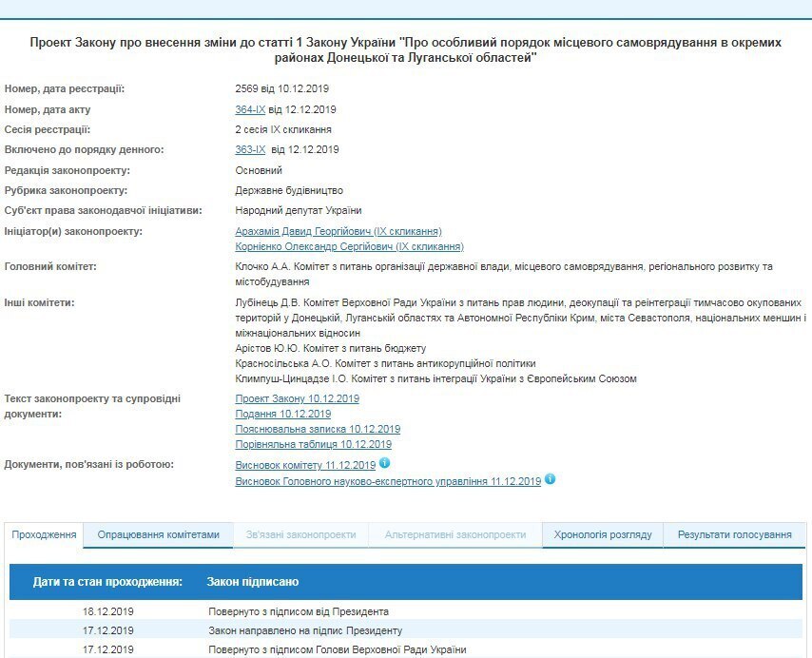
Task: Click info icon beside Висновок комітету link
Action: pos(384,463)
